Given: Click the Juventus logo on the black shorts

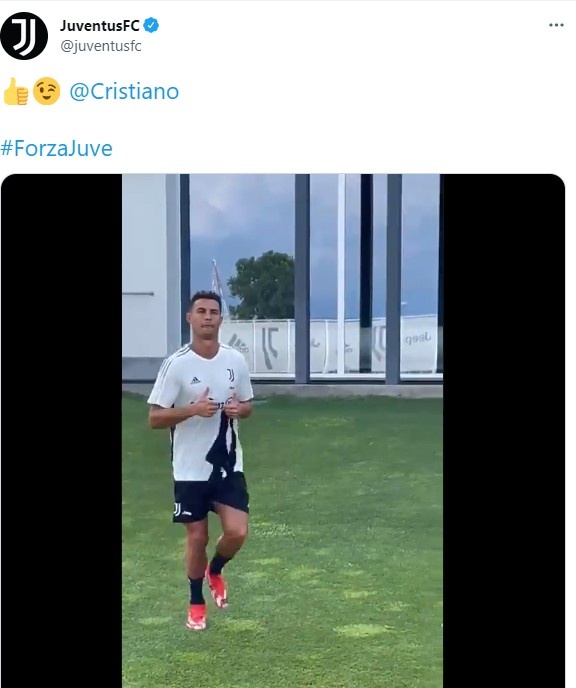Looking at the screenshot, I should coord(177,509).
